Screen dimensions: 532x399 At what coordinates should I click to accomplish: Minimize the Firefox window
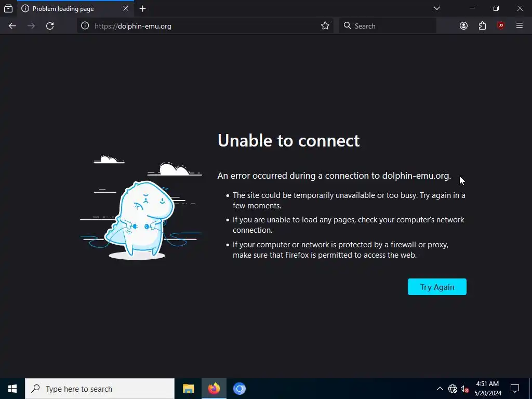point(472,8)
